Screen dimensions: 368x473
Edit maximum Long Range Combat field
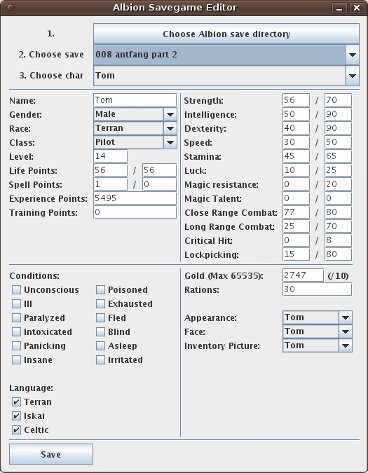coord(338,226)
